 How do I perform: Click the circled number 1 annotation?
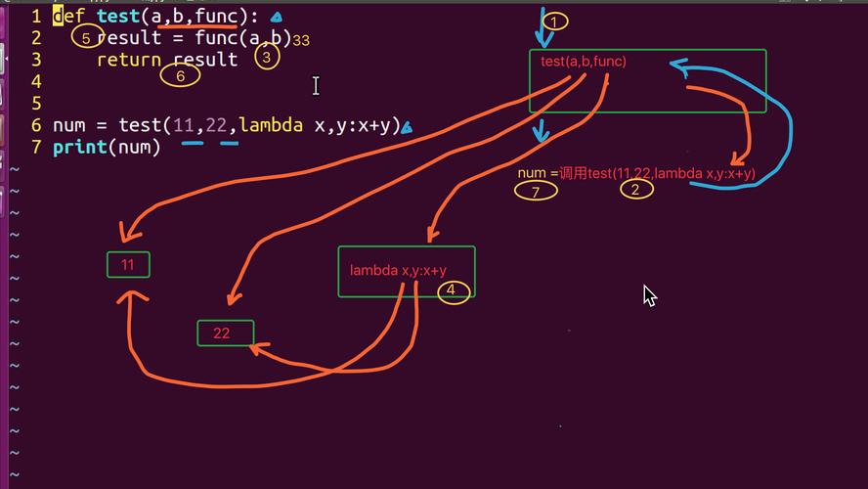click(554, 22)
